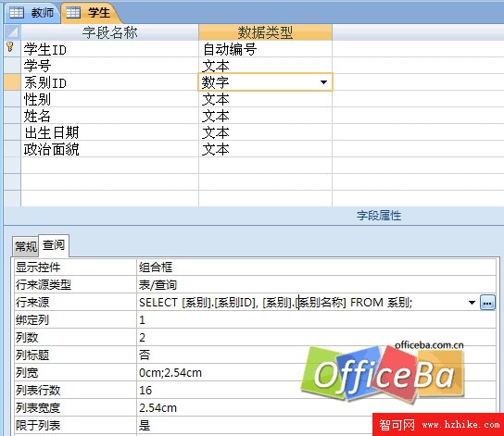504x436 pixels.
Task: Click the 数据类型 column header
Action: click(x=265, y=32)
